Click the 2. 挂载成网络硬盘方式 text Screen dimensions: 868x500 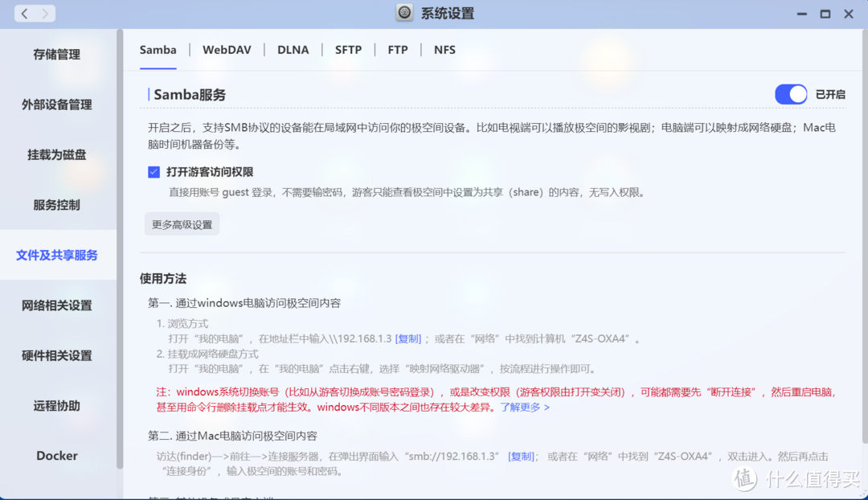pos(207,354)
